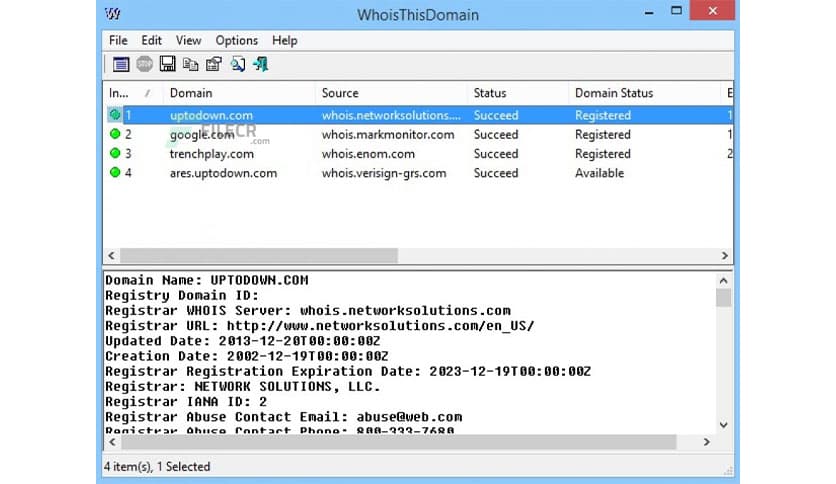The image size is (836, 484).
Task: Click the whois.markmonitor.com source cell
Action: pos(388,134)
